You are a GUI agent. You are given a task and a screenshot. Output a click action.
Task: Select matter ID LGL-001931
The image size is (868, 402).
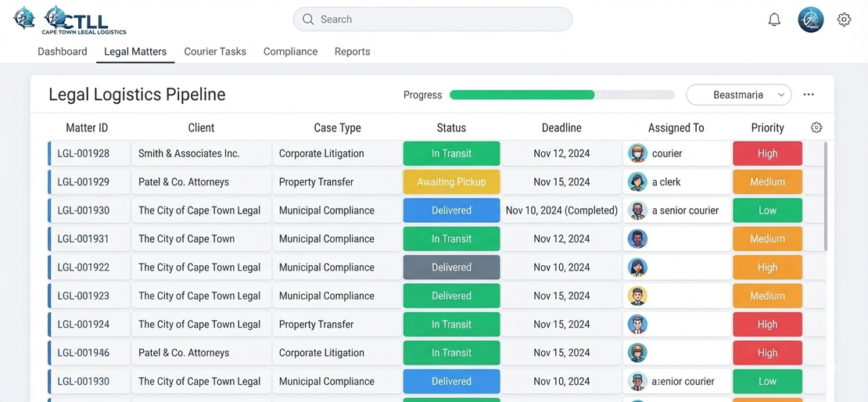point(83,239)
